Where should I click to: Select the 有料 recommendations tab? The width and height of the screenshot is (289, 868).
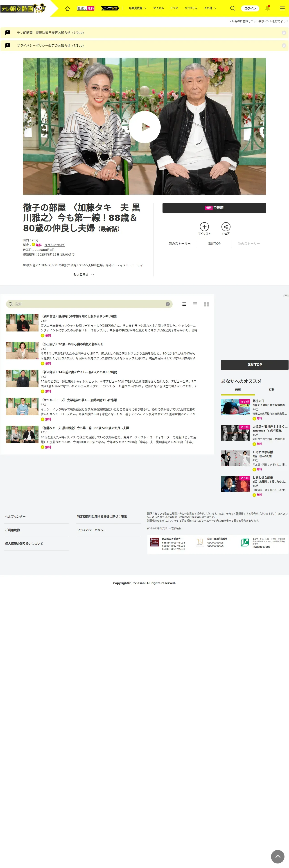[x=271, y=390]
